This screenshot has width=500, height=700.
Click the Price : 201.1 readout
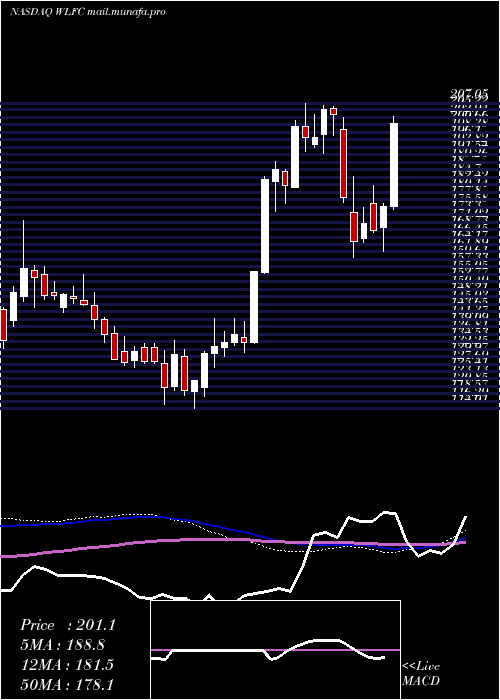point(68,625)
